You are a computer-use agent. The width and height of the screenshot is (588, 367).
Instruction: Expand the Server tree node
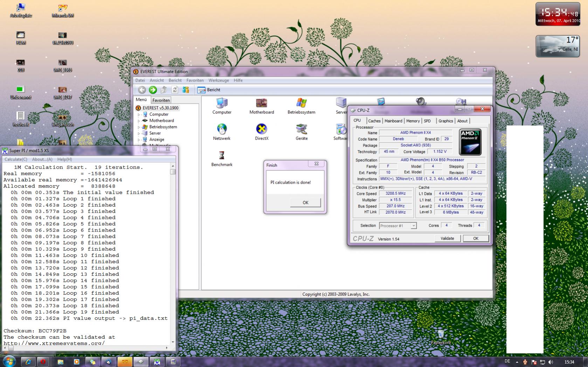pyautogui.click(x=139, y=133)
